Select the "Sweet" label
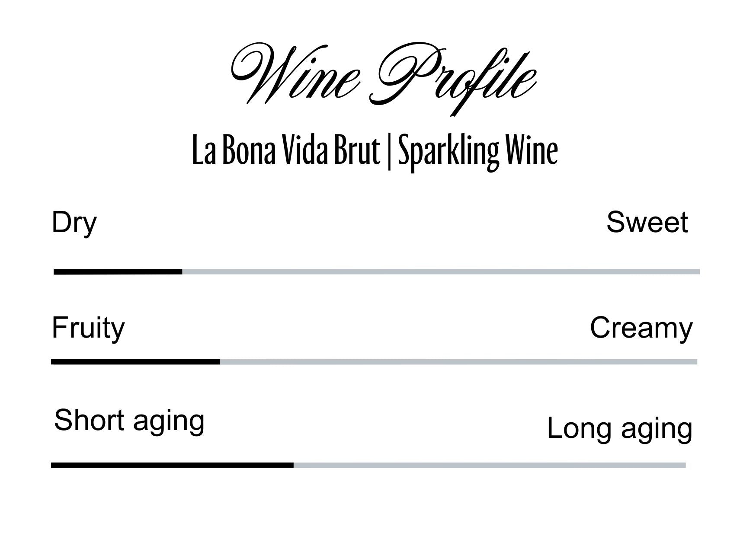Viewport: 756px width, 536px height. (647, 223)
